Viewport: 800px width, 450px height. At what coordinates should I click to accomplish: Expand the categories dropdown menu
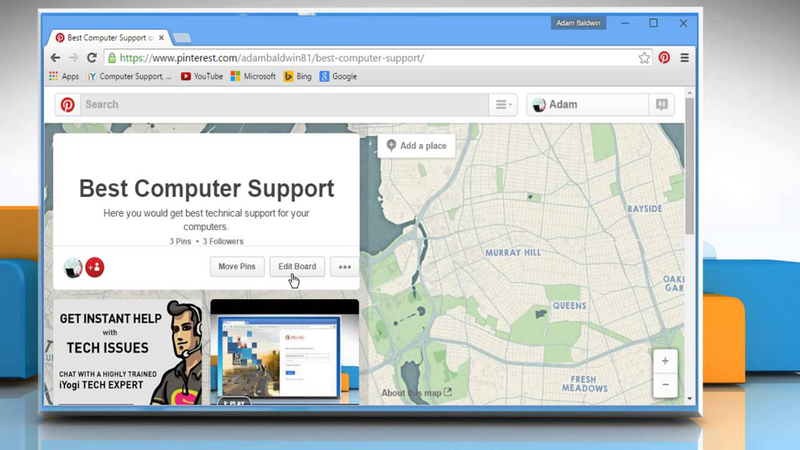(503, 105)
